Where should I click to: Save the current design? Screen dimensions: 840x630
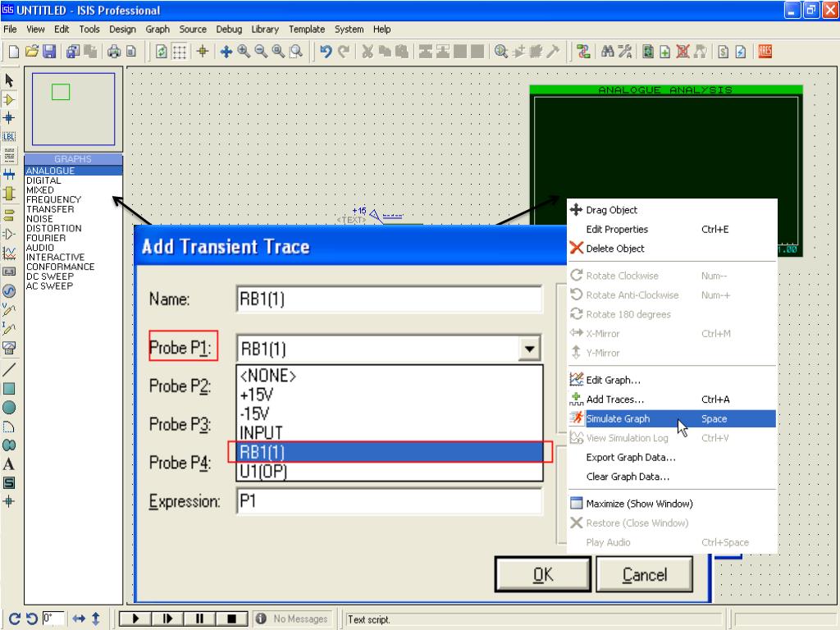pos(49,52)
